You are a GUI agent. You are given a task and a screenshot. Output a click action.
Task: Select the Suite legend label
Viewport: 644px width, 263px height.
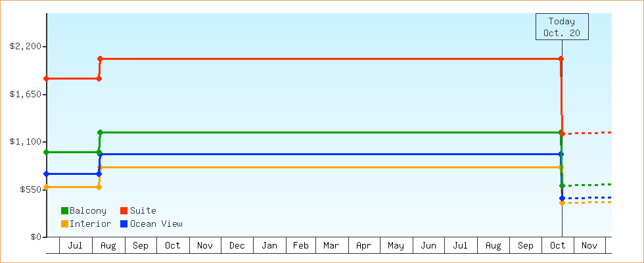[x=143, y=211]
